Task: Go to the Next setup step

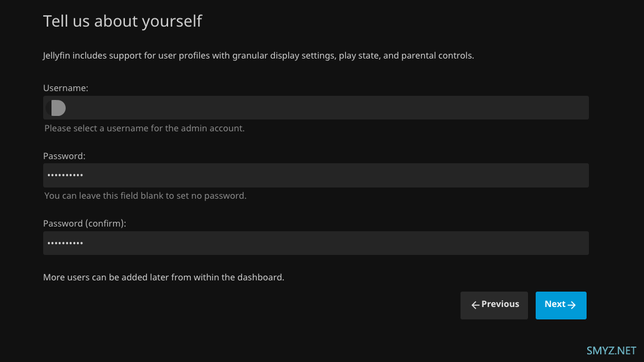Action: coord(561,305)
